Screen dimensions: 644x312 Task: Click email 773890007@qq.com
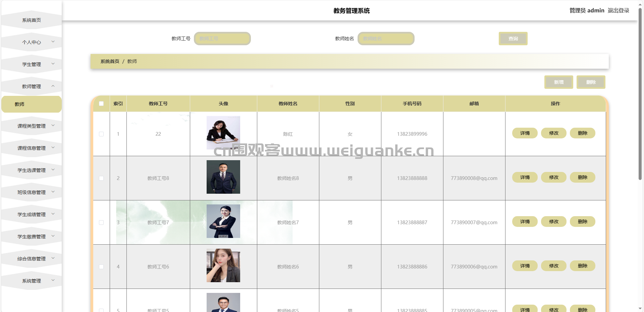(x=474, y=223)
